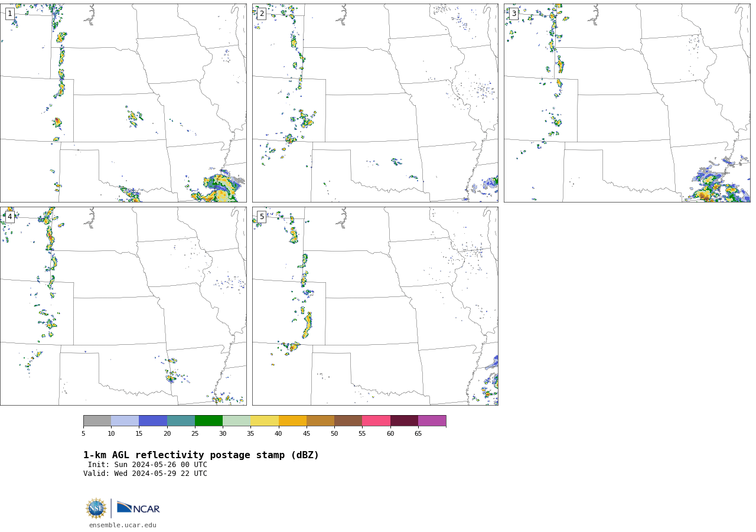
Task: Open ensemble member 5 reflectivity map
Action: (x=375, y=306)
